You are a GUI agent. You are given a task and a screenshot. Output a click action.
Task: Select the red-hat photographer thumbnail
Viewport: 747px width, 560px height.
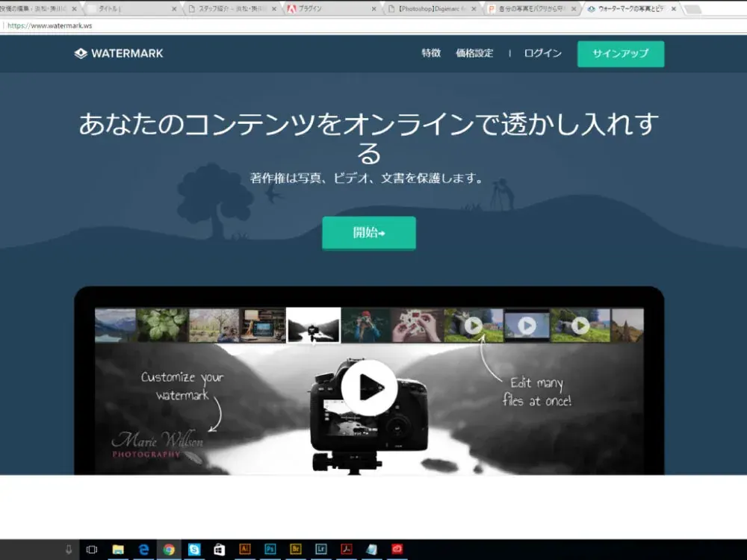click(x=366, y=326)
